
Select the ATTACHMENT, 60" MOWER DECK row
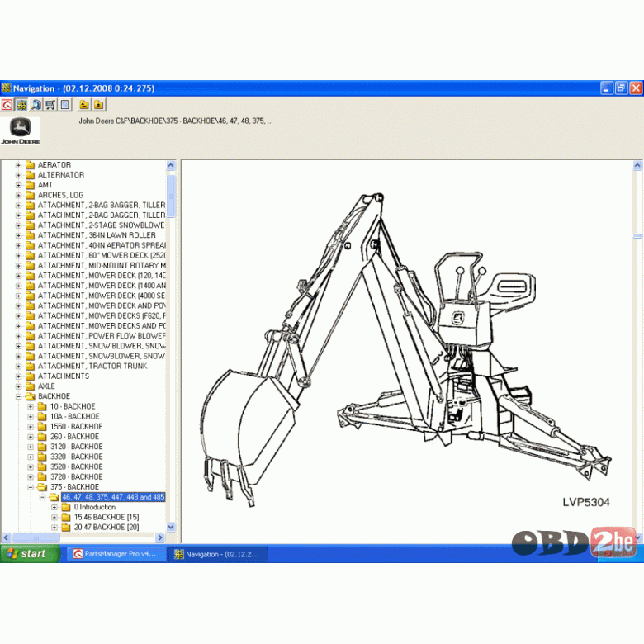(102, 255)
